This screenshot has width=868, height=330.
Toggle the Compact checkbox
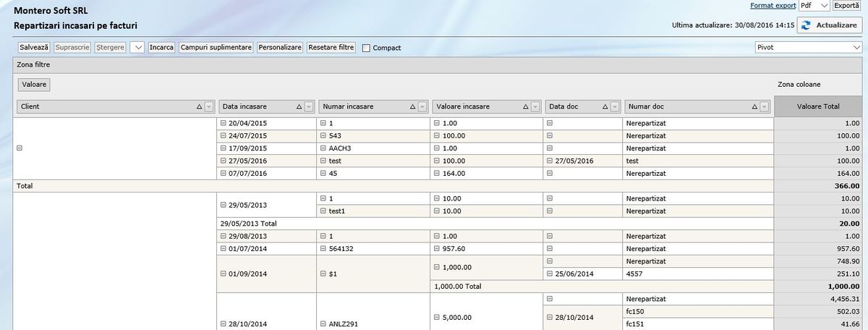[366, 48]
